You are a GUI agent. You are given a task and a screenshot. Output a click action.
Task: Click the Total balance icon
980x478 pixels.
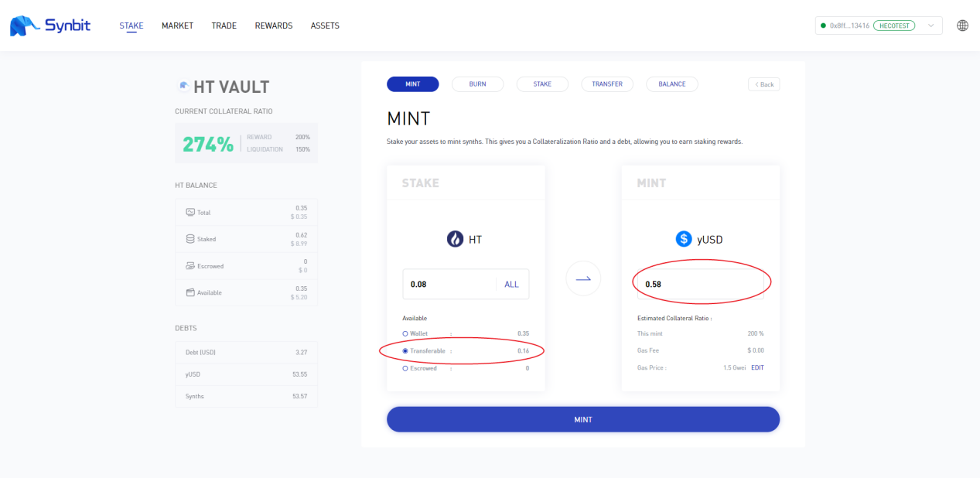pos(190,212)
